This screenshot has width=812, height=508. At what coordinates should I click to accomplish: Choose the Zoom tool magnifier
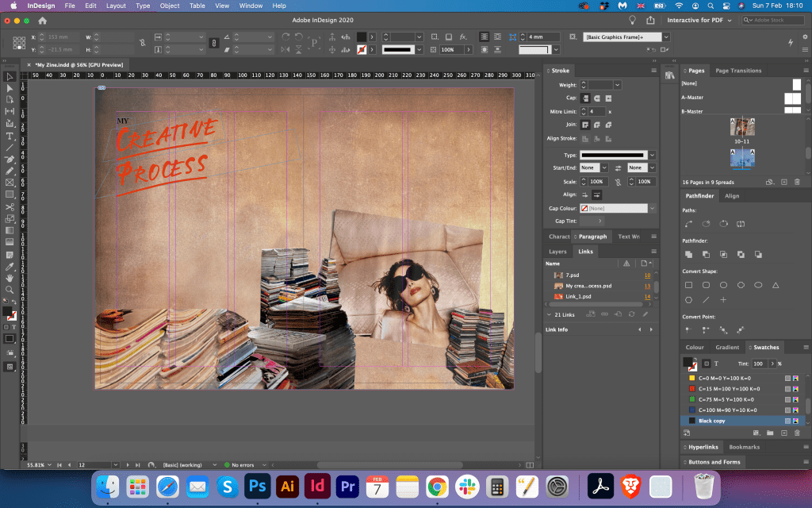(x=10, y=290)
